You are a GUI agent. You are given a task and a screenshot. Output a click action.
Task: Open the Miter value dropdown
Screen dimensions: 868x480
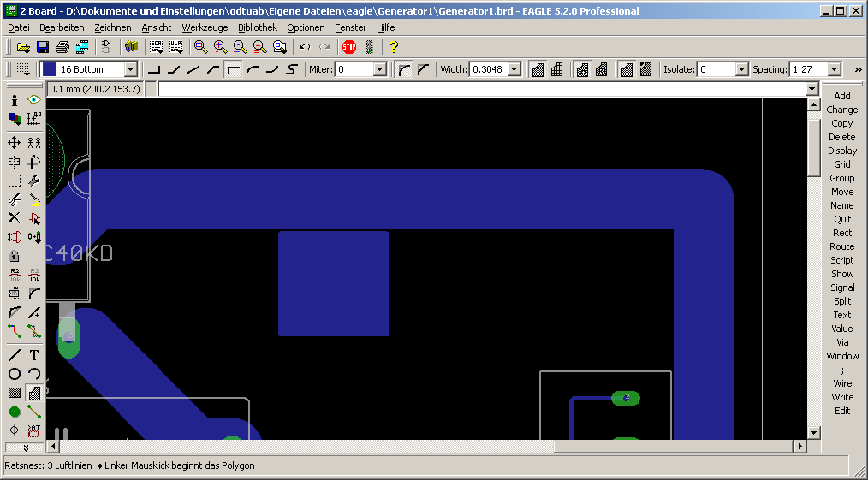coord(380,69)
